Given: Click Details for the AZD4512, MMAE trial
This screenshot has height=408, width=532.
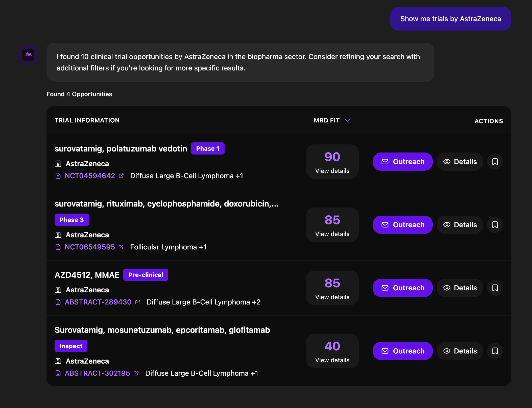Looking at the screenshot, I should (460, 288).
